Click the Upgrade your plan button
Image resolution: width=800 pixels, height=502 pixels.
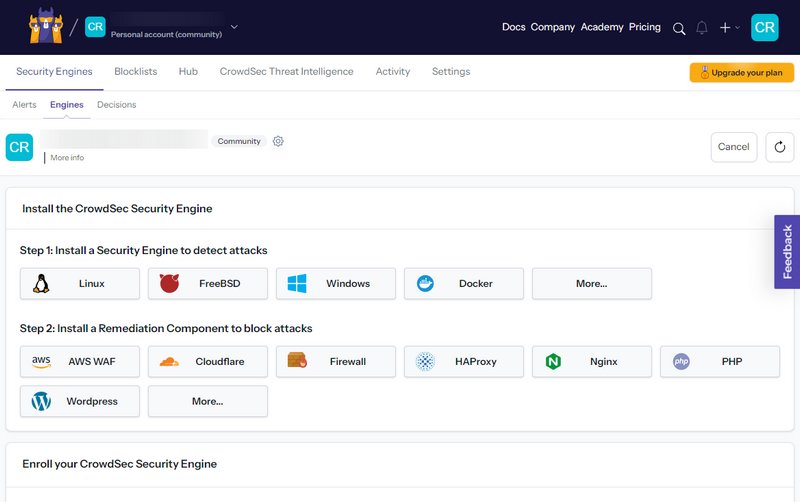(741, 73)
